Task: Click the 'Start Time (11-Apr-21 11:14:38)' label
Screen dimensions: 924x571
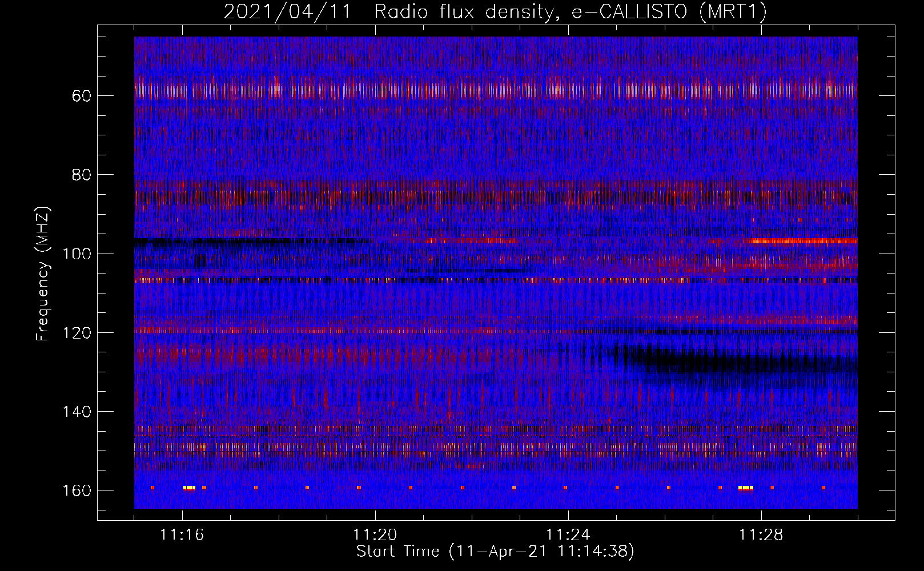Action: (495, 552)
